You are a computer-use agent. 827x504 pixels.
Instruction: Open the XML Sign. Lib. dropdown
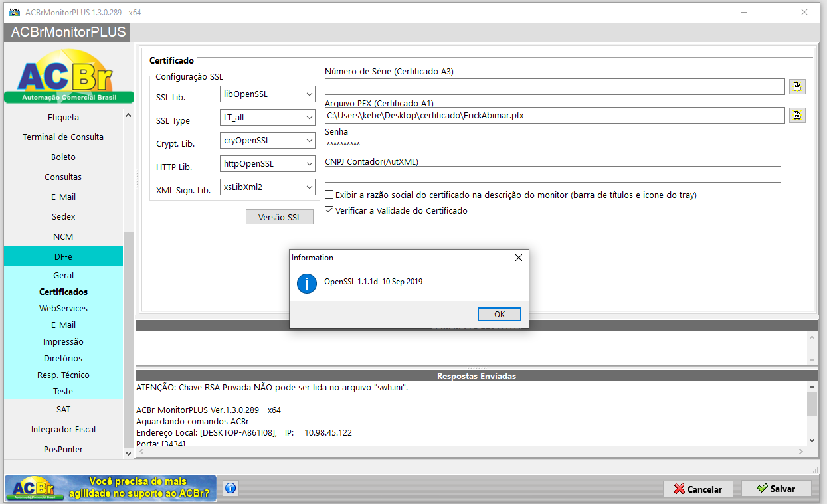[268, 187]
